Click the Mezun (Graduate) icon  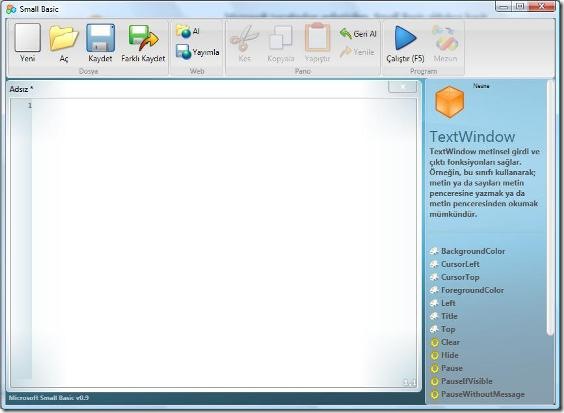[445, 38]
